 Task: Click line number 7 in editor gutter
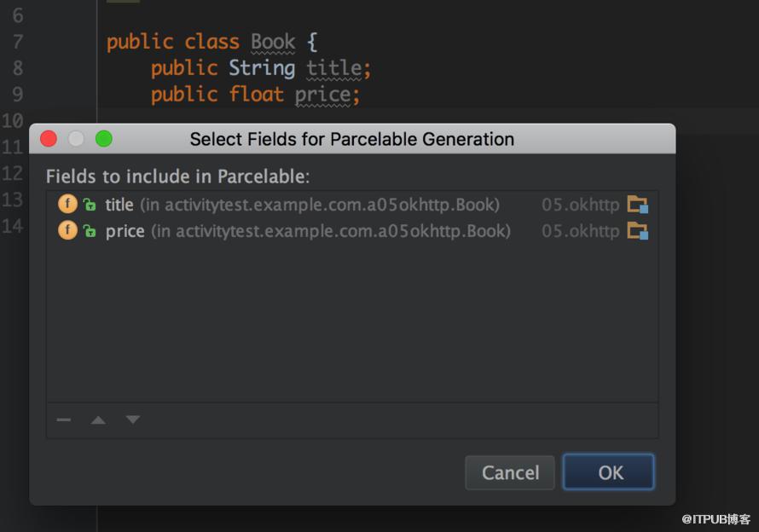[18, 42]
